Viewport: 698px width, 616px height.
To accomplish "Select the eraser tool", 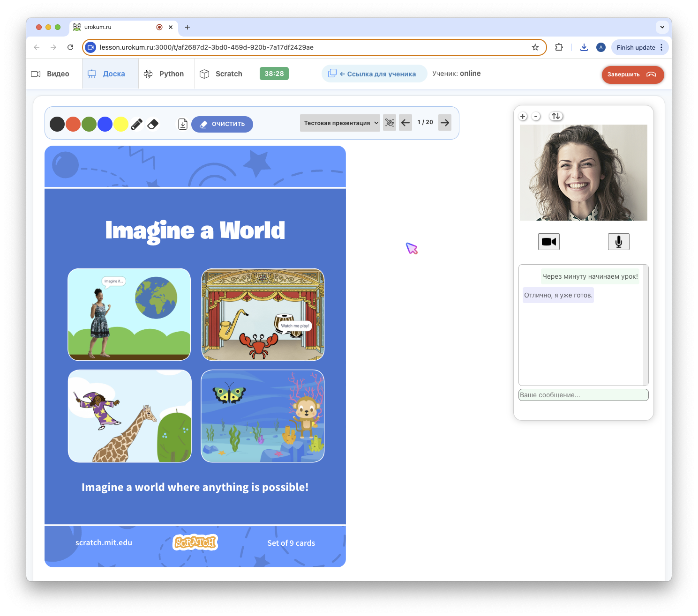I will click(x=153, y=124).
